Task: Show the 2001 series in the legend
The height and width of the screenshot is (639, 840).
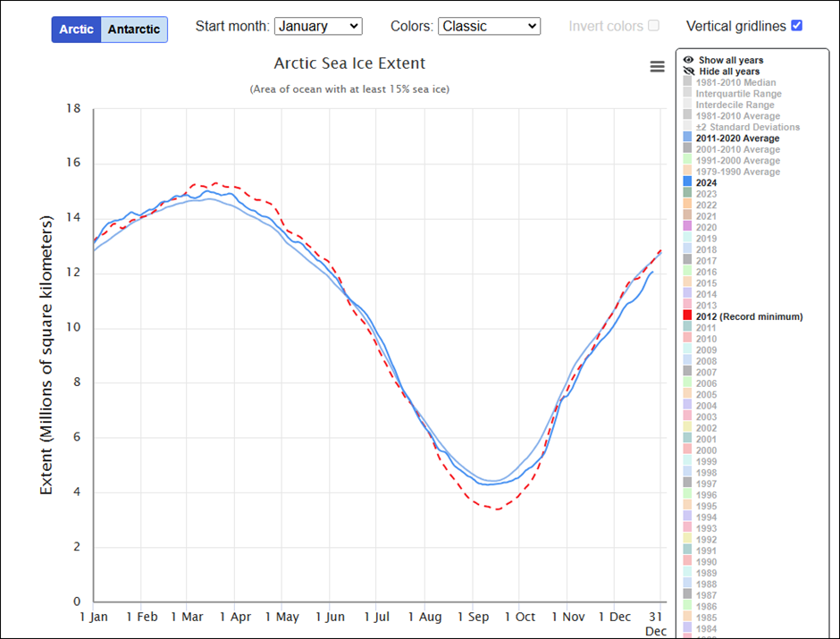Action: point(706,439)
